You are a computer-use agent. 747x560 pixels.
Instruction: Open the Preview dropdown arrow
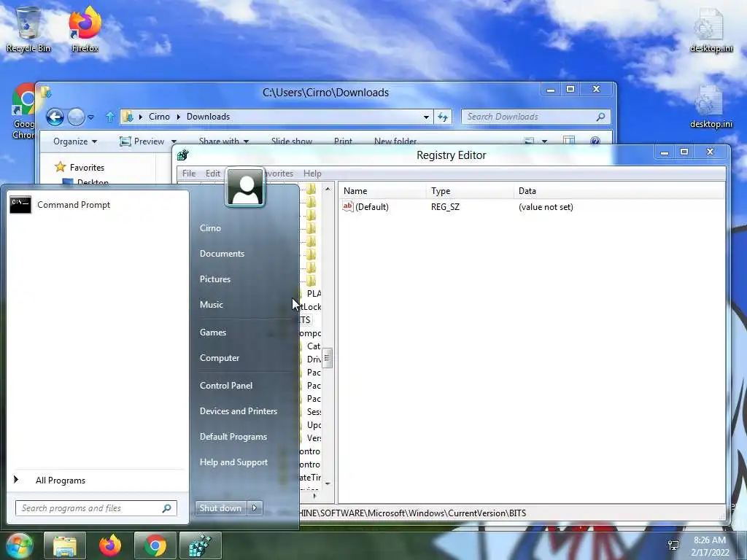[174, 141]
